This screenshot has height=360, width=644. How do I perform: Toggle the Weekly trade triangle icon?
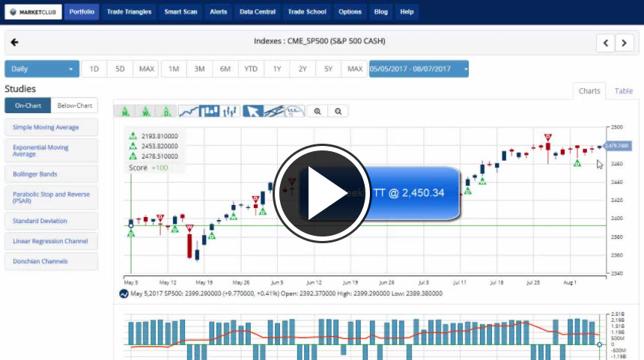[145, 111]
